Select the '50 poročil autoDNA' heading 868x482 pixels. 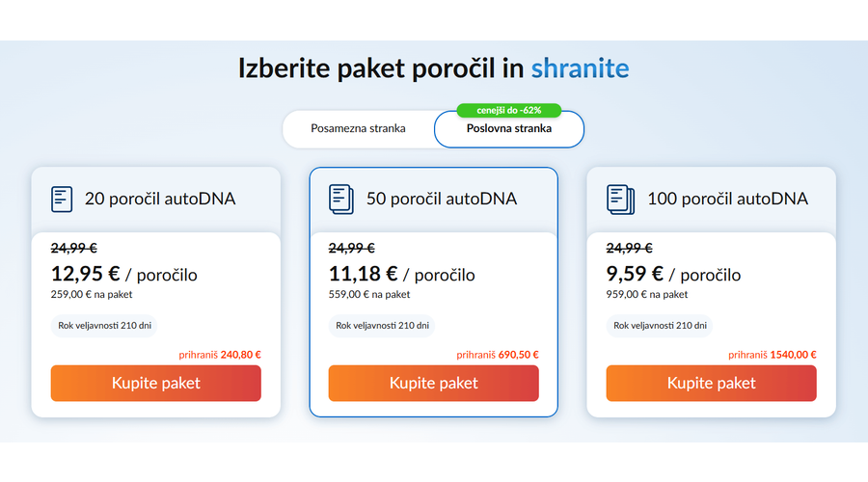[442, 200]
